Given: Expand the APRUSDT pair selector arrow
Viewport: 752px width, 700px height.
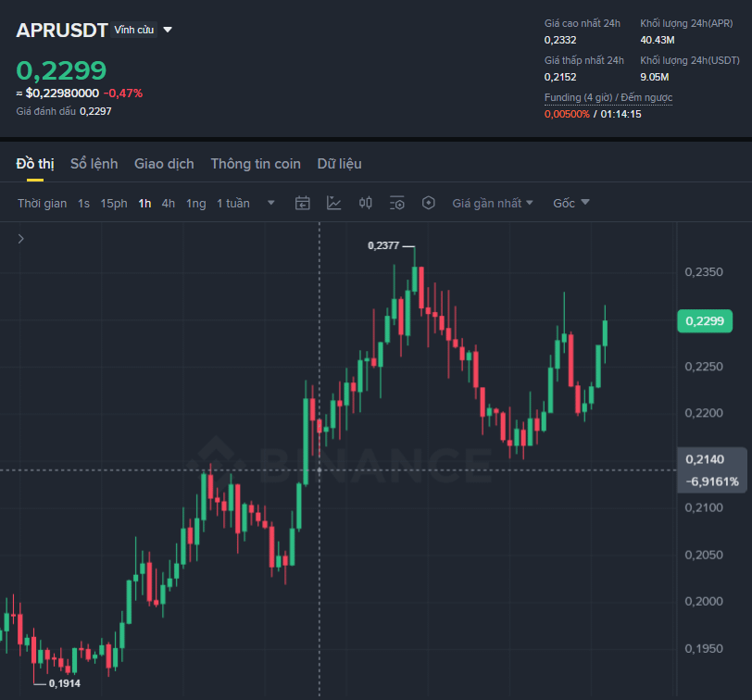Looking at the screenshot, I should coord(168,30).
